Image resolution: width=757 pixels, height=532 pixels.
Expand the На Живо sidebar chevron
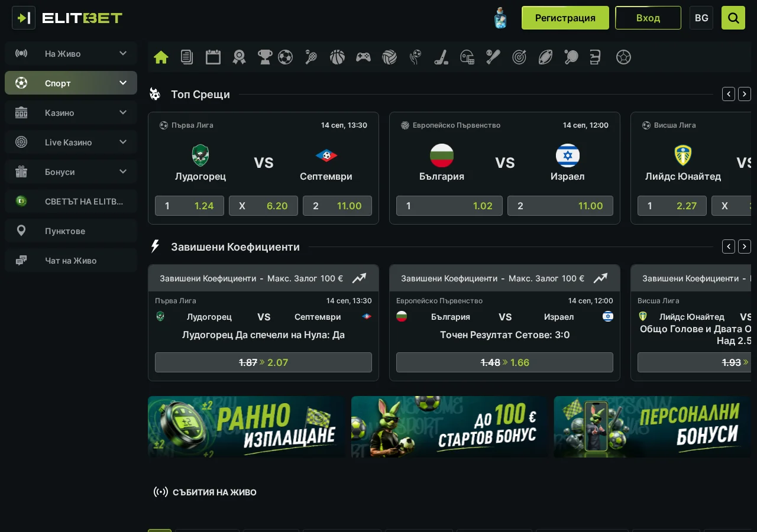pyautogui.click(x=123, y=53)
